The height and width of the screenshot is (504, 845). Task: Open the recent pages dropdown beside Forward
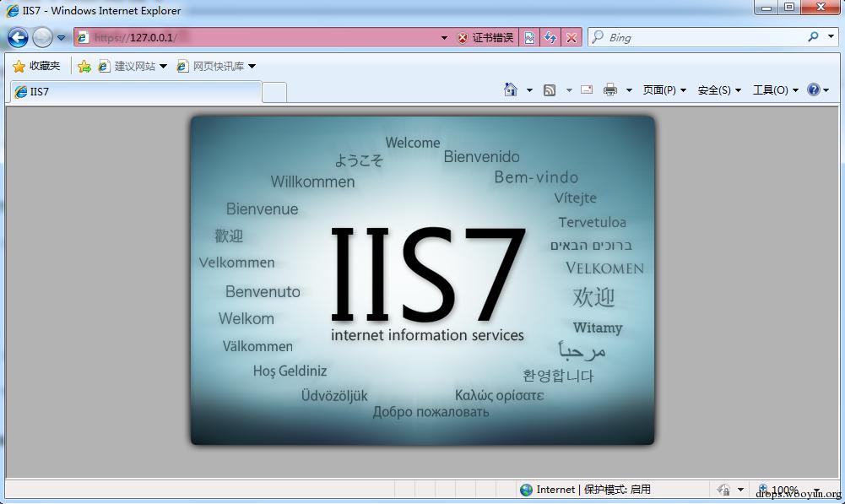click(61, 38)
